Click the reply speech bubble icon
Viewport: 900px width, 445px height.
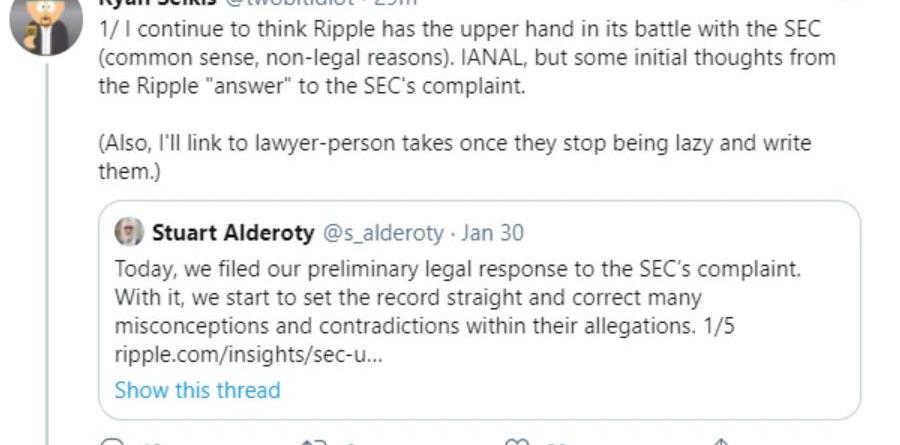pyautogui.click(x=114, y=442)
